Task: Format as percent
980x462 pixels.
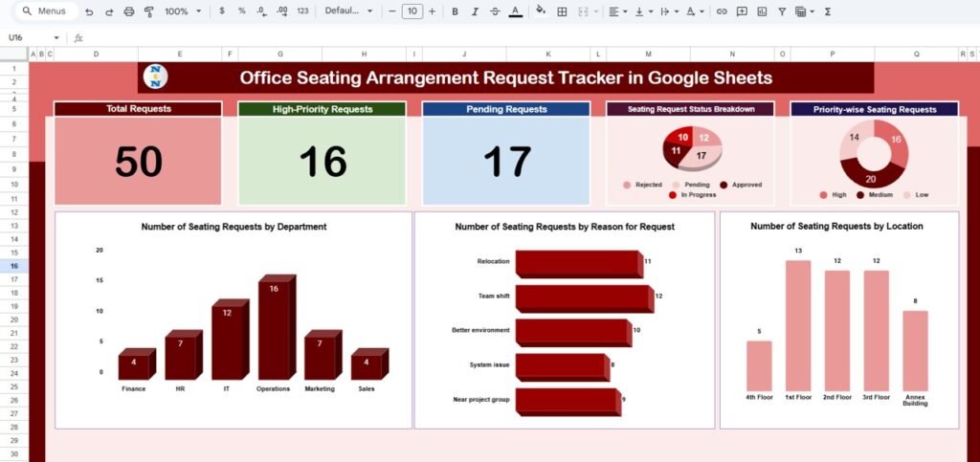Action: pos(242,11)
